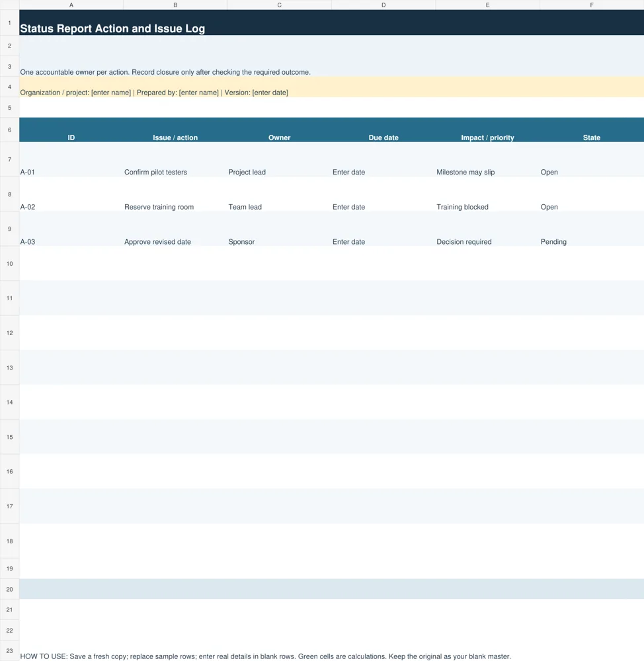Select the 'Enter date' cell in row A-01
The image size is (644, 661).
tap(383, 159)
